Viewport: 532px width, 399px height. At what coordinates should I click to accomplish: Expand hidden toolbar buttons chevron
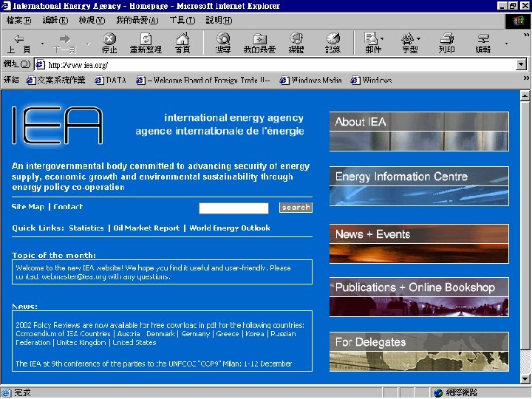click(526, 35)
